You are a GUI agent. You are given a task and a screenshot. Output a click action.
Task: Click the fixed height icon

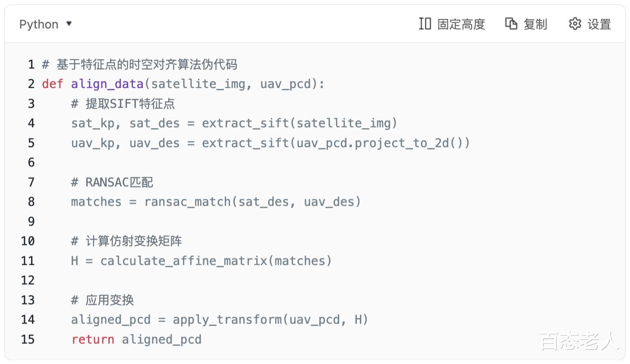tap(425, 24)
